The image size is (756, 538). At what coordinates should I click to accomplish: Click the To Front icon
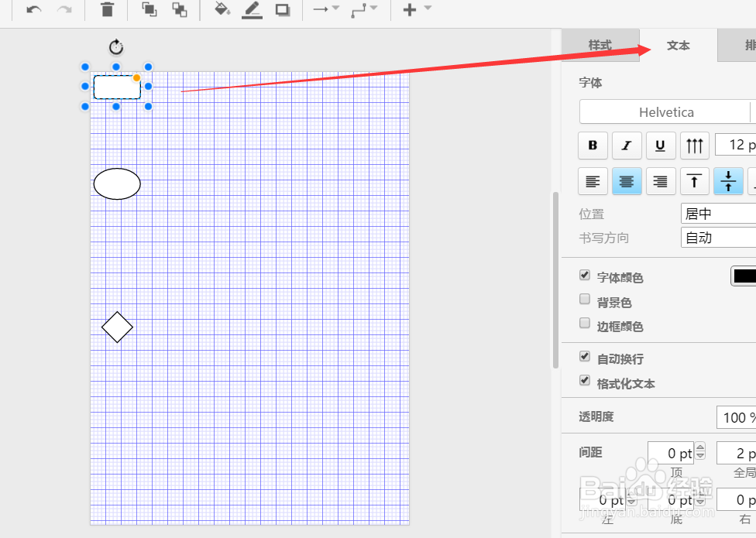click(149, 9)
